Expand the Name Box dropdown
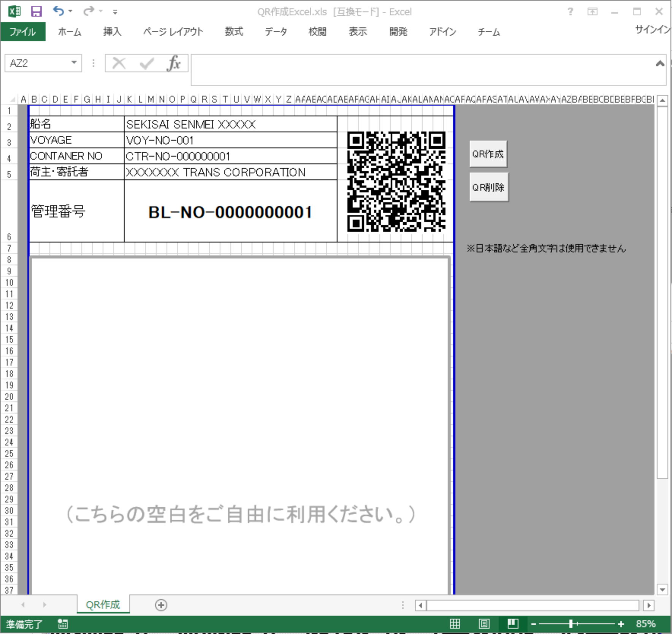 coord(74,63)
